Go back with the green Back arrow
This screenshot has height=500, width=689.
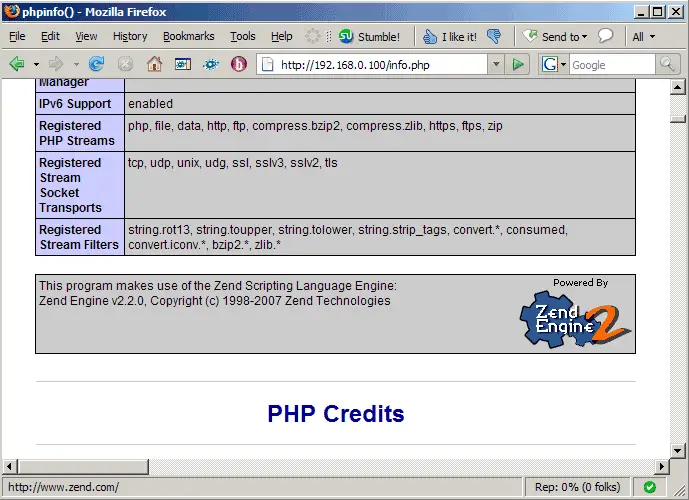[x=17, y=64]
